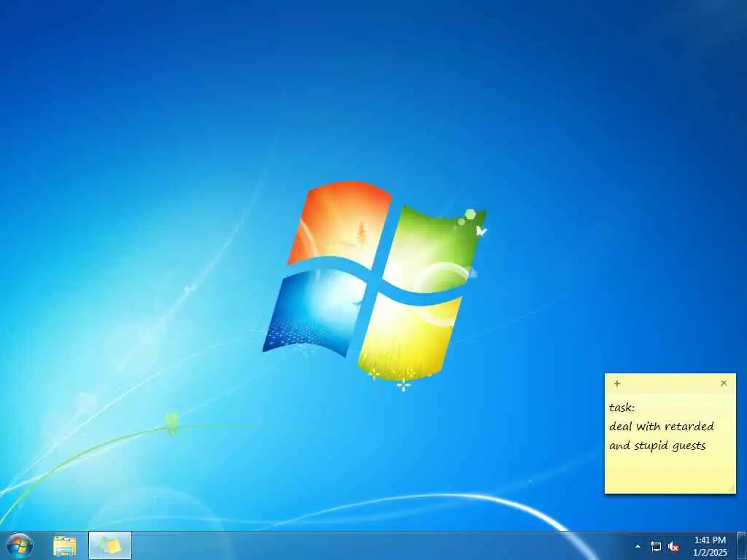Open the clock showing 1:41 PM
747x560 pixels.
(x=710, y=546)
